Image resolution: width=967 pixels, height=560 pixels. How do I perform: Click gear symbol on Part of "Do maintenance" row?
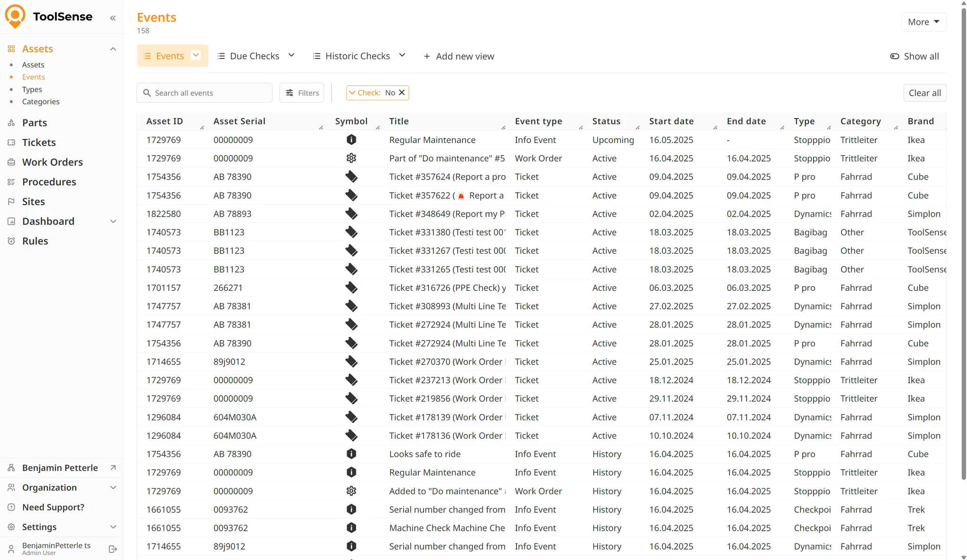(351, 158)
